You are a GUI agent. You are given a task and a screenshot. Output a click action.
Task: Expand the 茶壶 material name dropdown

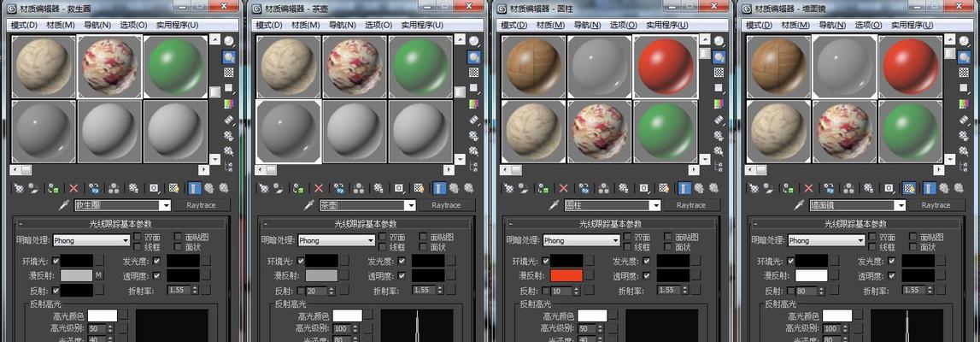pyautogui.click(x=410, y=206)
